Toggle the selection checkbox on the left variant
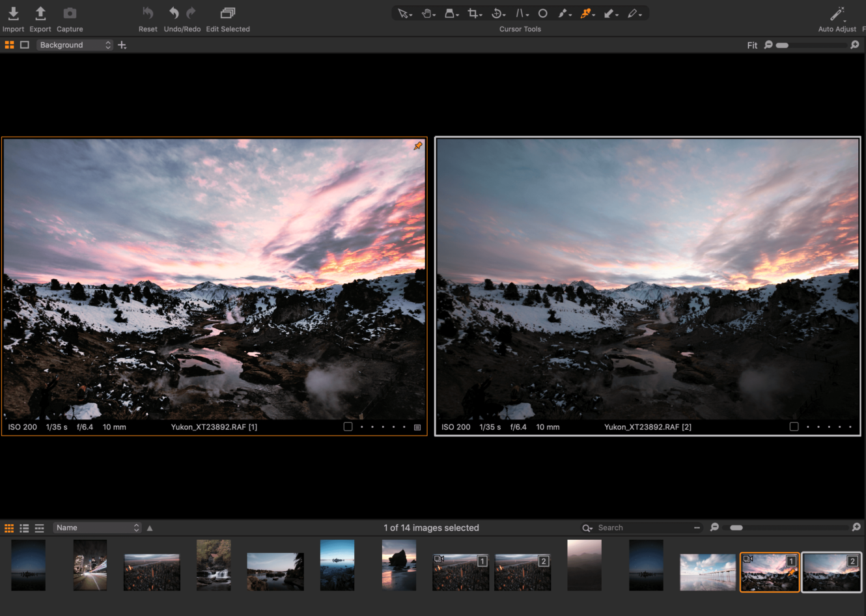 tap(348, 427)
